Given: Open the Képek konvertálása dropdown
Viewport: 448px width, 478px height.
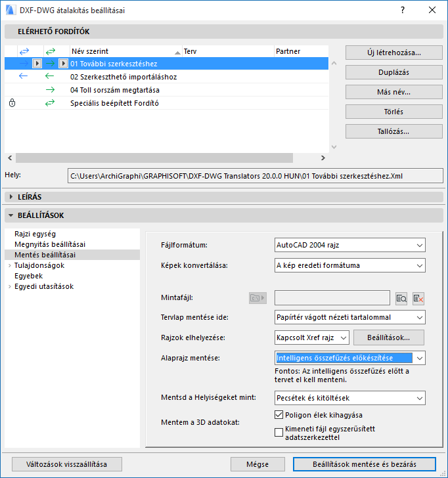Looking at the screenshot, I should point(350,265).
